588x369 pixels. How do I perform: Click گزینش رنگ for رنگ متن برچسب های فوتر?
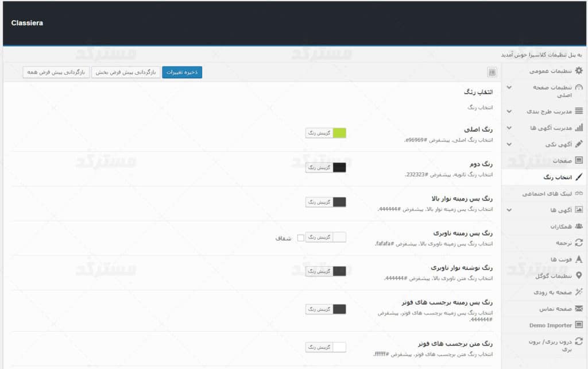(319, 347)
